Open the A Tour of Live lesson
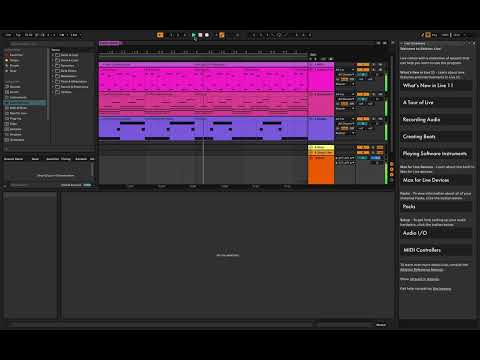 tap(436, 102)
